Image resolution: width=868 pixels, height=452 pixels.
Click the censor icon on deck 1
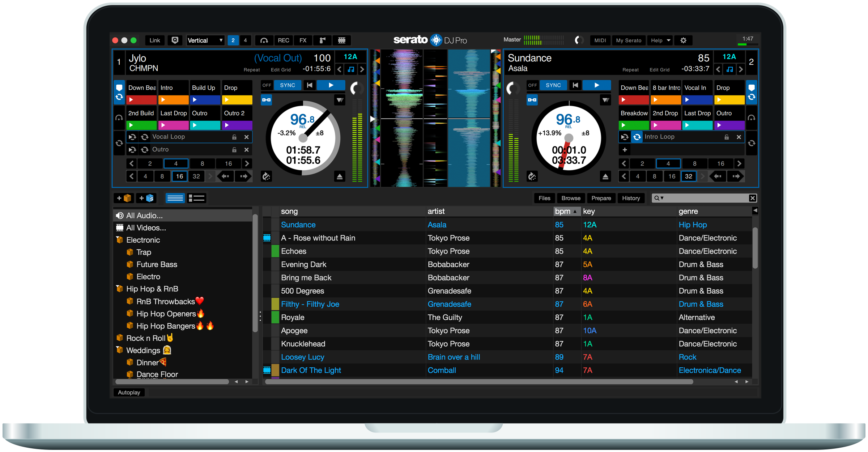tap(267, 176)
